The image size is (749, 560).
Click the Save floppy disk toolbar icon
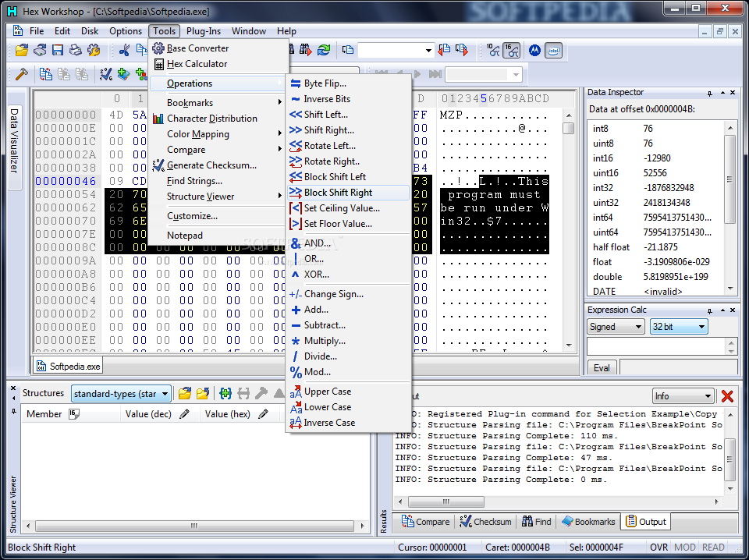pos(58,50)
